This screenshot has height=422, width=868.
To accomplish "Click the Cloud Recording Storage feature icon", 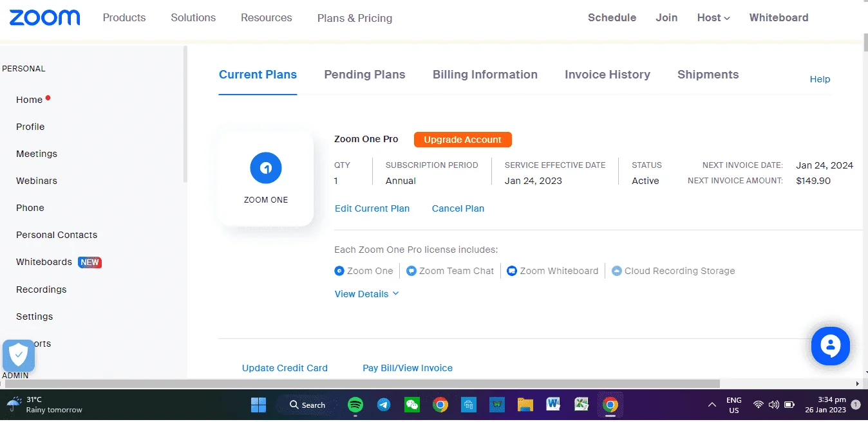I will (617, 271).
